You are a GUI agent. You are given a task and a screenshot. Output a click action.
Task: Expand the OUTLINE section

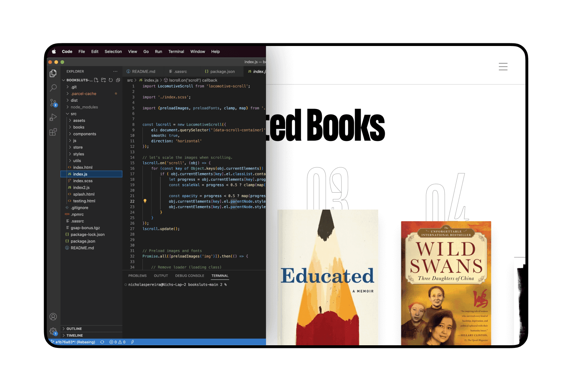coord(91,329)
